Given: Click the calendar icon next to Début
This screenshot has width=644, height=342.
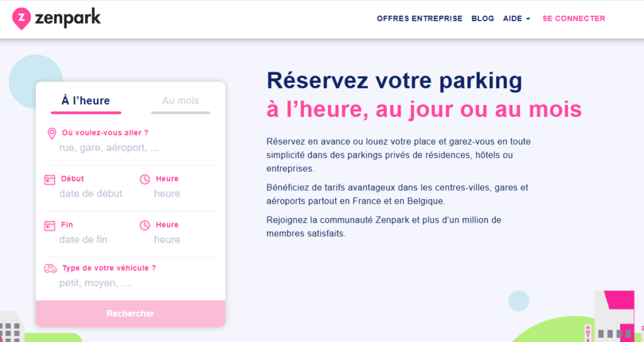Looking at the screenshot, I should pos(50,179).
